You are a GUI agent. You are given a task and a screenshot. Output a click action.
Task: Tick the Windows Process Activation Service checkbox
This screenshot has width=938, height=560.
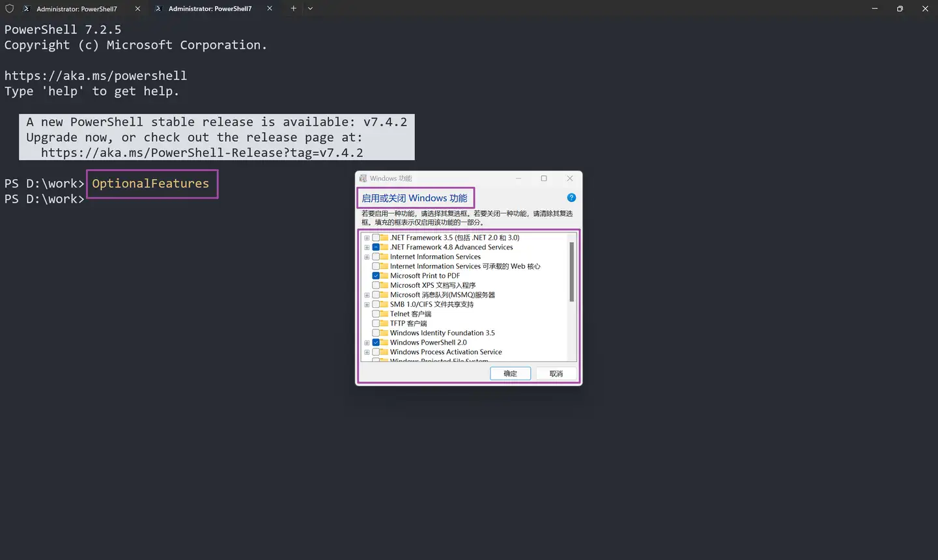(376, 352)
